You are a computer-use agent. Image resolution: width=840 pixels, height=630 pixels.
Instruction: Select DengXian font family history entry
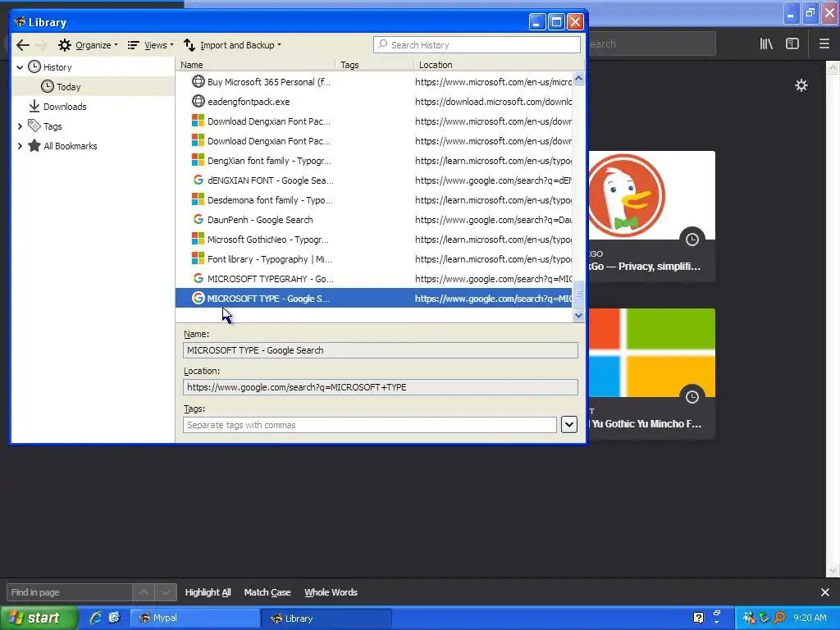point(374,161)
